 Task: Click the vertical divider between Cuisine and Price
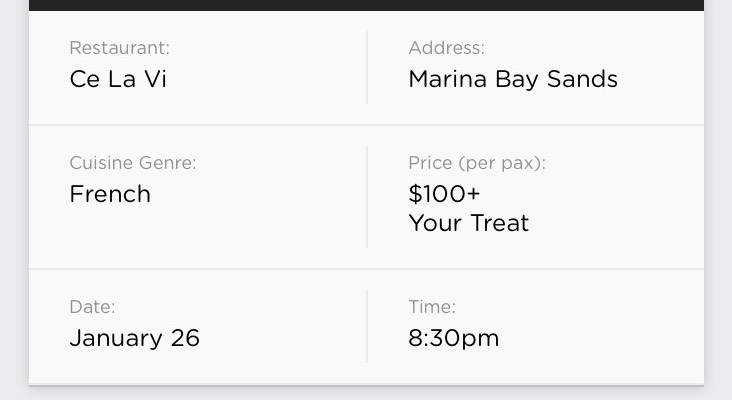367,196
